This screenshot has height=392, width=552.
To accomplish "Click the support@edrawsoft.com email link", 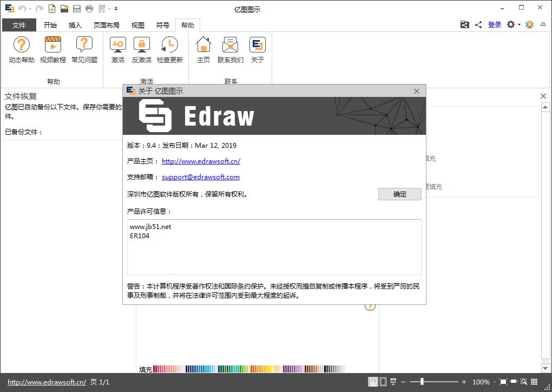I will pyautogui.click(x=201, y=177).
